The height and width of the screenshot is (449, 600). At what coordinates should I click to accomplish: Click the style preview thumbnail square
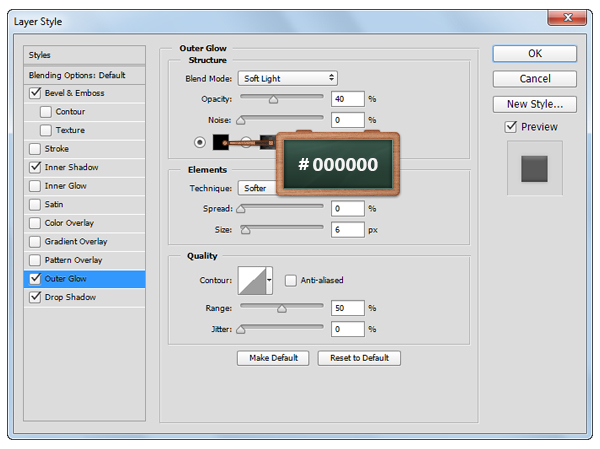[535, 168]
